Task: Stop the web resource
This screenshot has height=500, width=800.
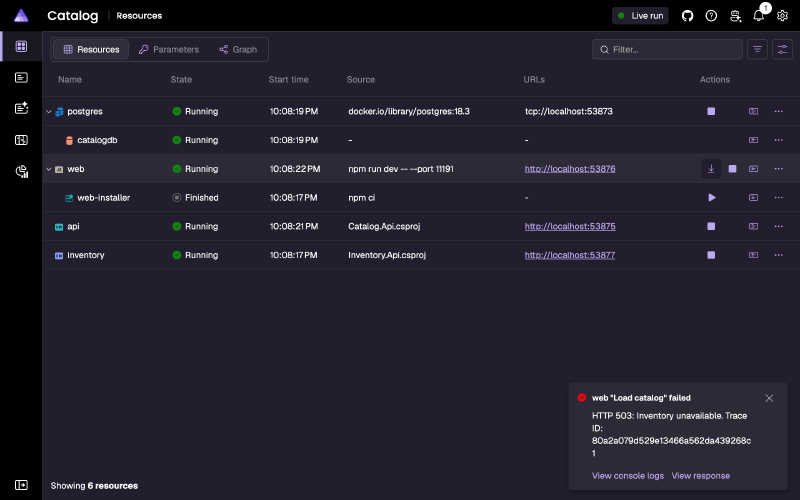Action: (732, 169)
